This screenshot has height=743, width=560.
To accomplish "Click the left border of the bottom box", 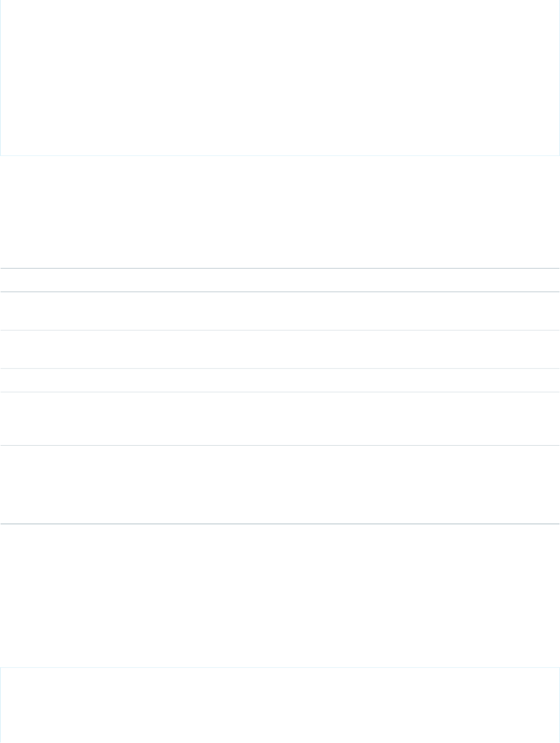I will click(x=0, y=705).
